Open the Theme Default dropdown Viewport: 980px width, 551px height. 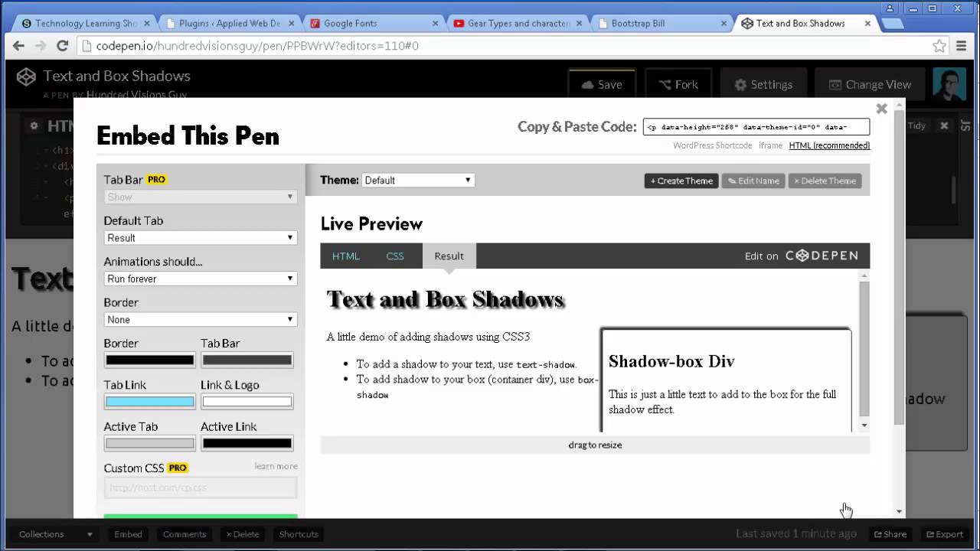[418, 181]
